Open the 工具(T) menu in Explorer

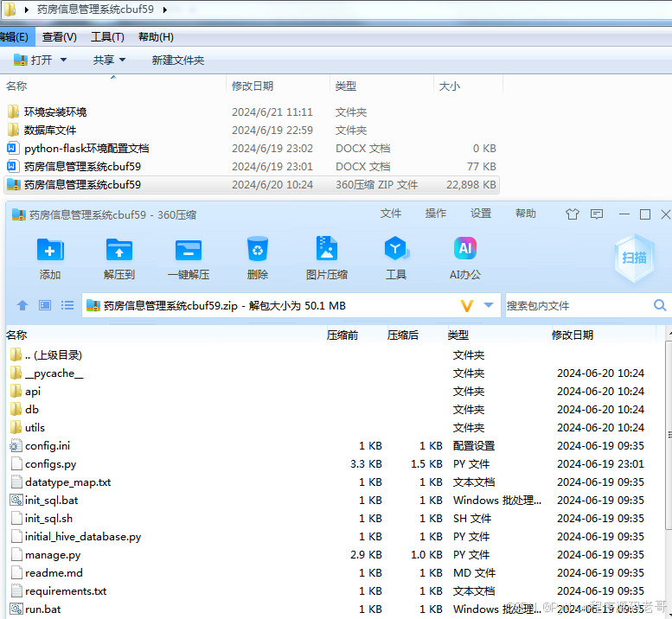tap(107, 37)
